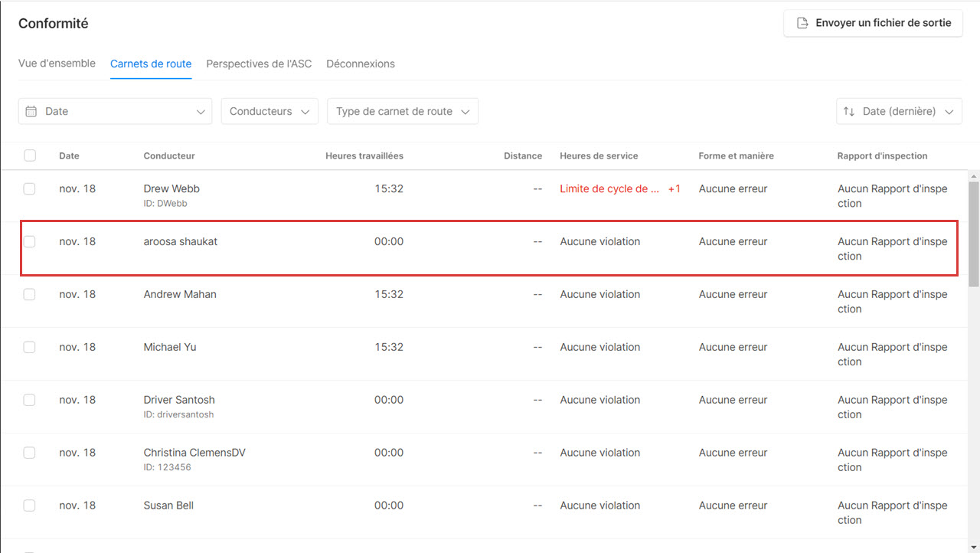
Task: Click the Forme et manière column header
Action: click(x=736, y=155)
